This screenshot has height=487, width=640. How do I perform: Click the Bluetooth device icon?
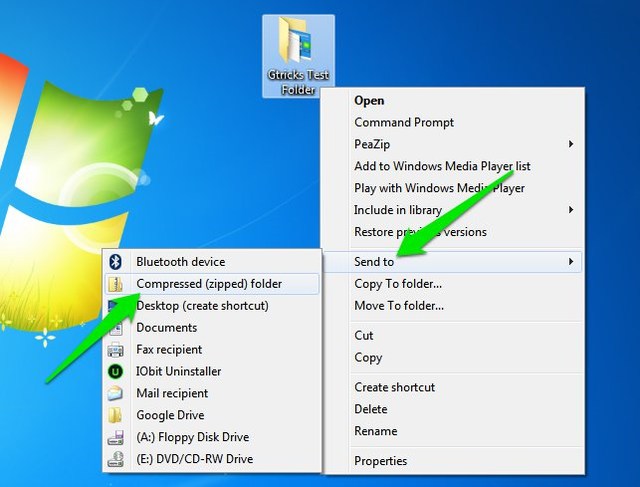point(116,262)
